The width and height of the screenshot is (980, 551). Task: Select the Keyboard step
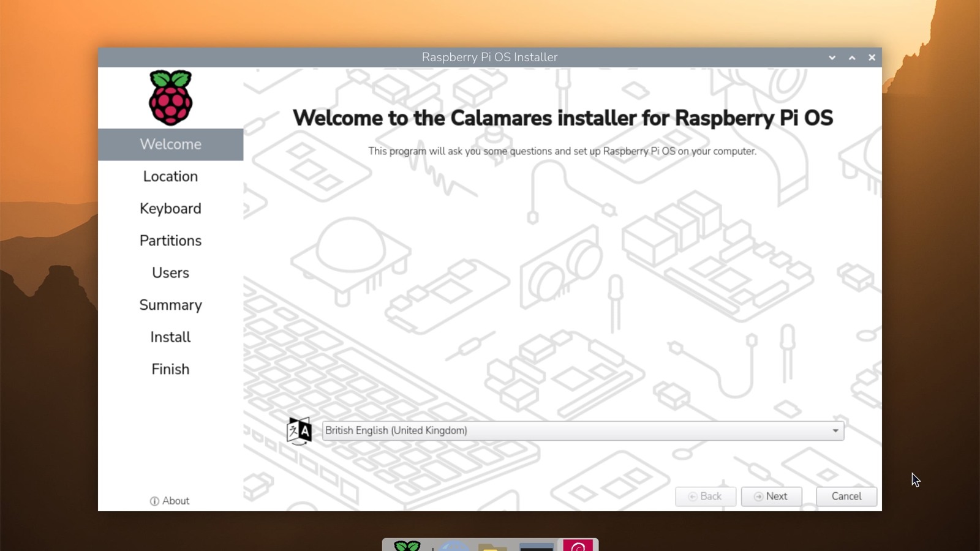click(170, 209)
